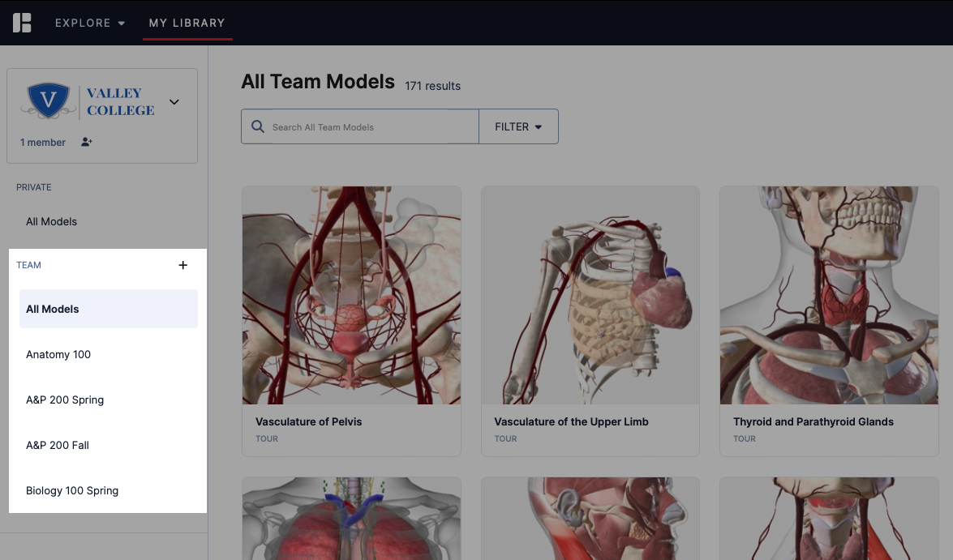Click the 171 results count
953x560 pixels.
(x=433, y=86)
